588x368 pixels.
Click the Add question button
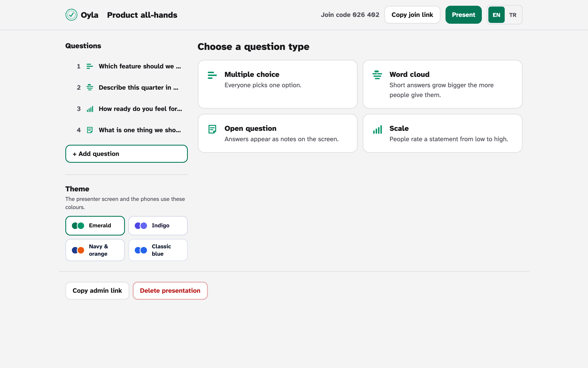127,154
